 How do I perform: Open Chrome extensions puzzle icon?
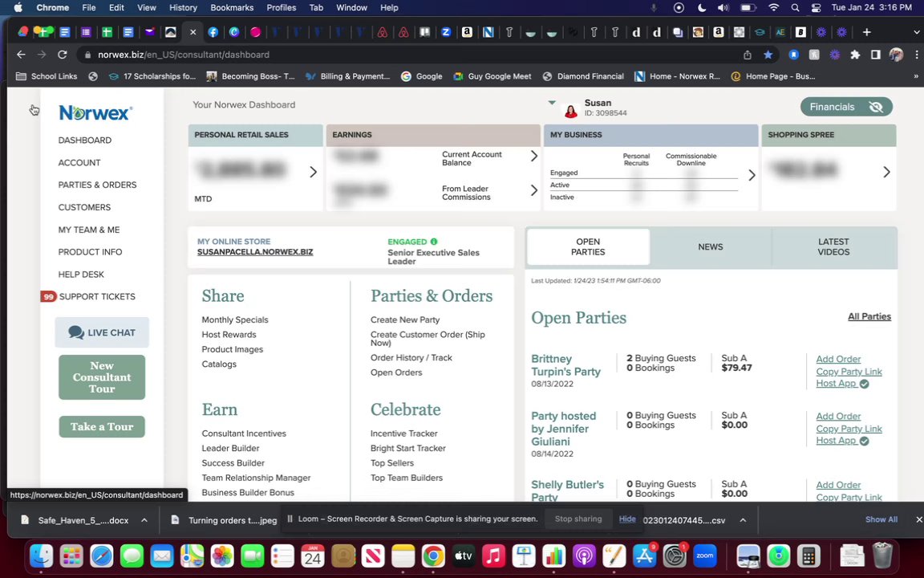(x=855, y=55)
